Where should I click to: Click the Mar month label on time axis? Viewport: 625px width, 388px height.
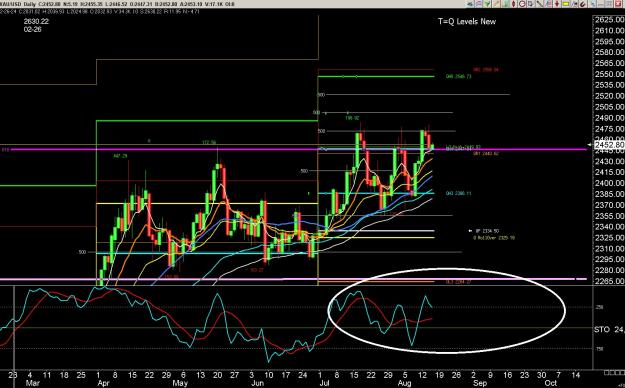pos(33,382)
